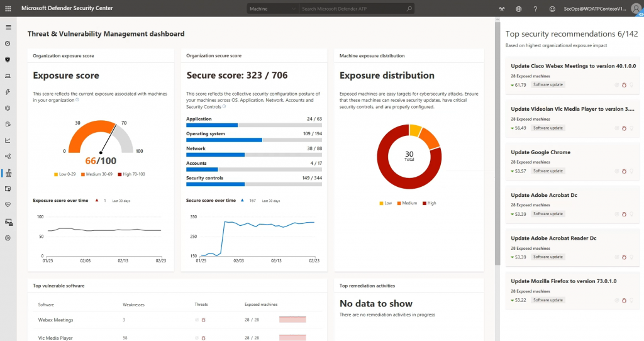644x341 pixels.
Task: Click the threat bug icon in Webex Meetings row
Action: click(203, 320)
